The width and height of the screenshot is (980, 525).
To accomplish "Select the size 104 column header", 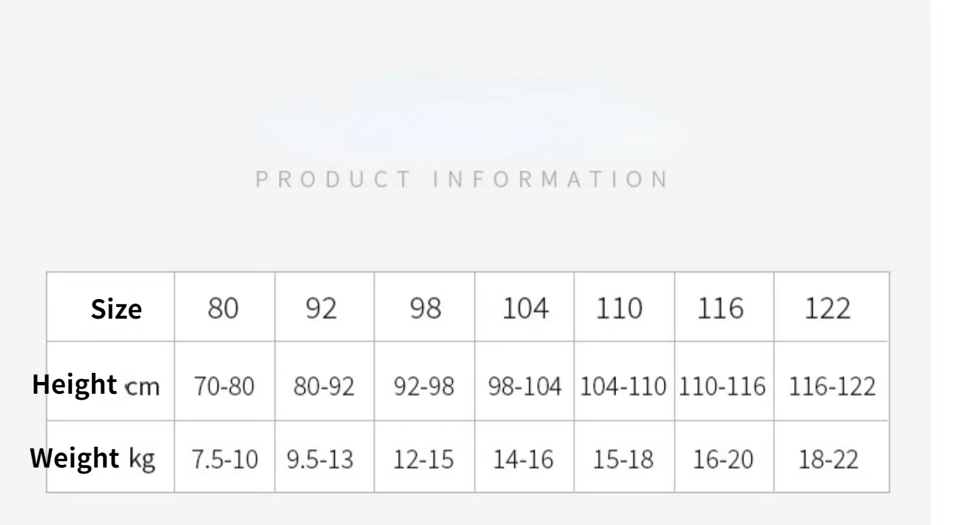I will point(525,308).
